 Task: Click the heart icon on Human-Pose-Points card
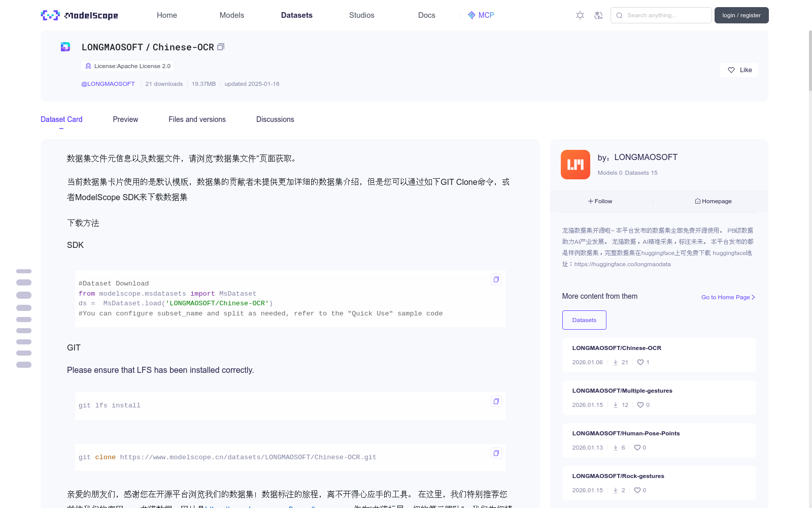coord(637,448)
